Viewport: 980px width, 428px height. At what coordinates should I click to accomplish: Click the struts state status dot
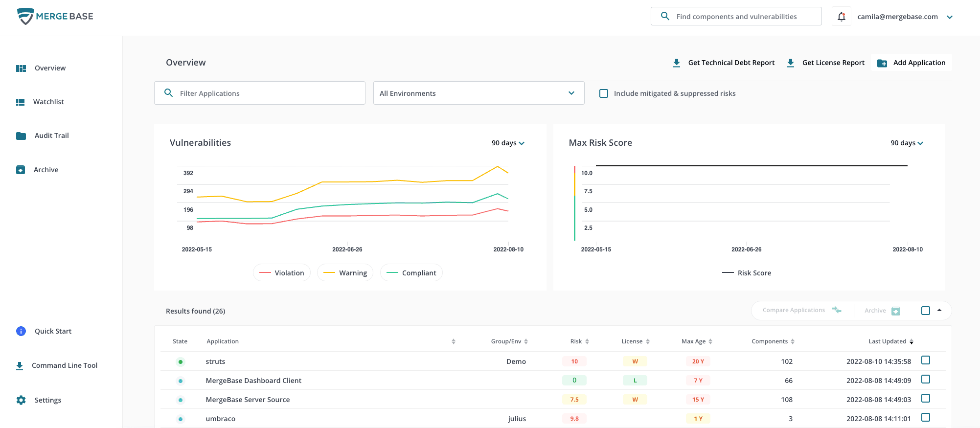point(181,362)
